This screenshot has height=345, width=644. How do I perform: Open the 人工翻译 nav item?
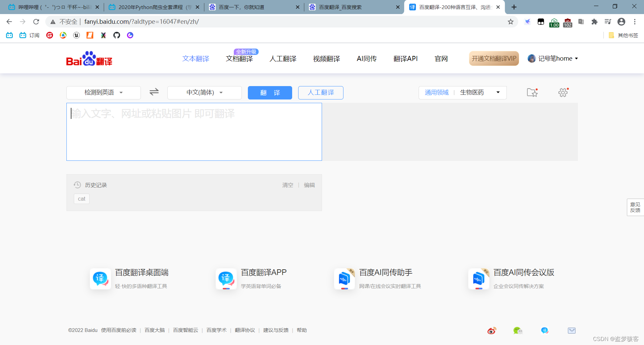(x=283, y=59)
